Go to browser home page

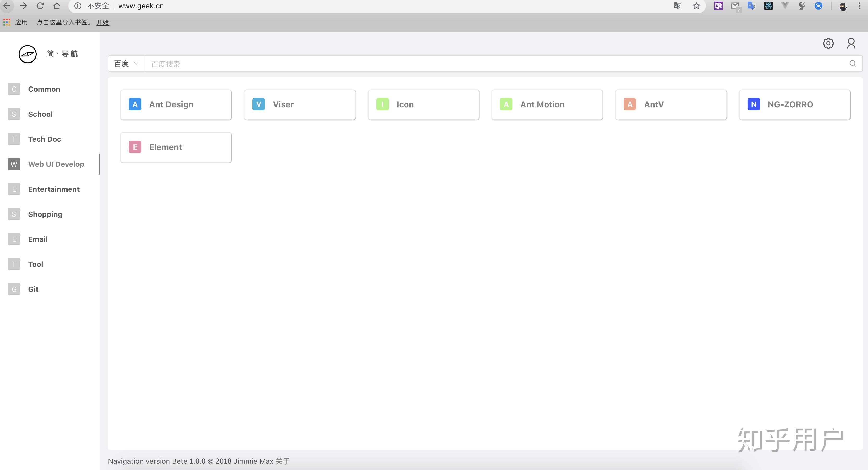(x=57, y=6)
